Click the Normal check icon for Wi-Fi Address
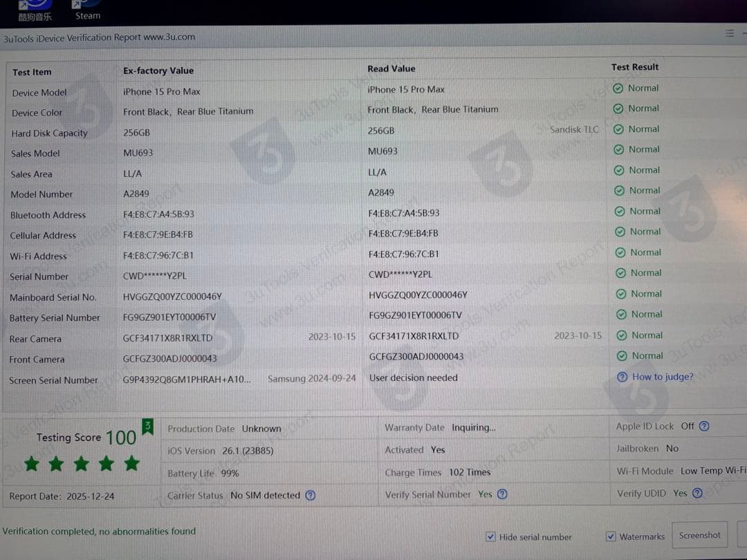This screenshot has height=560, width=747. 620,253
